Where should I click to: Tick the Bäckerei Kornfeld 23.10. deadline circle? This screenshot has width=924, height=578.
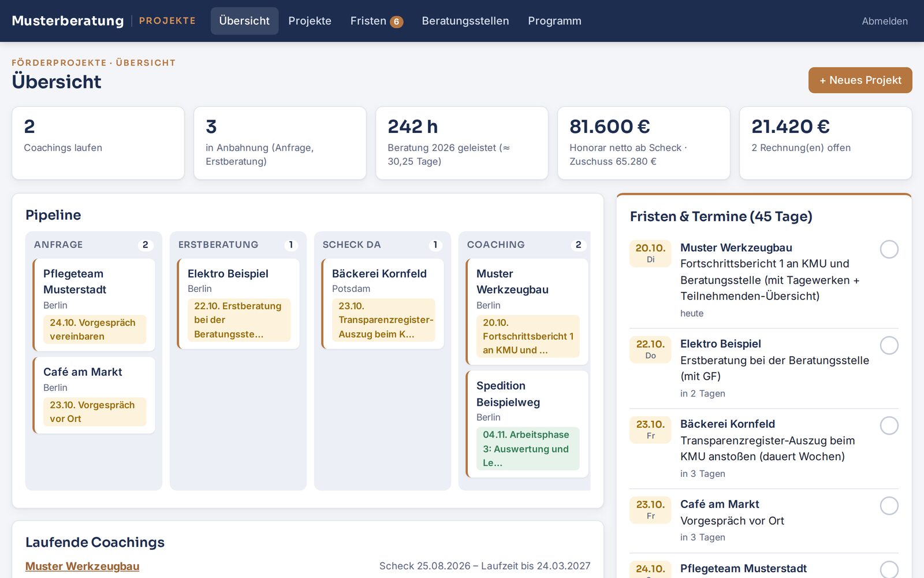(x=889, y=426)
